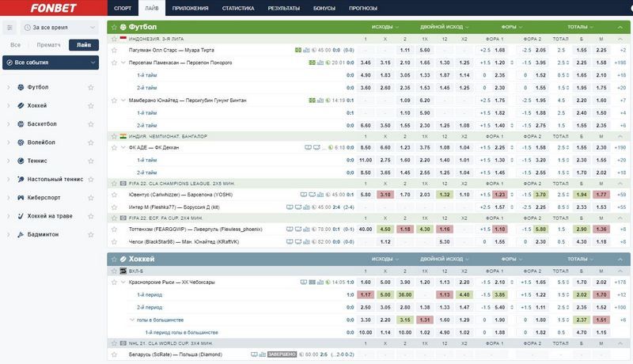Select odds 40.00 for Тоттенхэм win
This screenshot has height=364, width=633.
click(x=366, y=229)
